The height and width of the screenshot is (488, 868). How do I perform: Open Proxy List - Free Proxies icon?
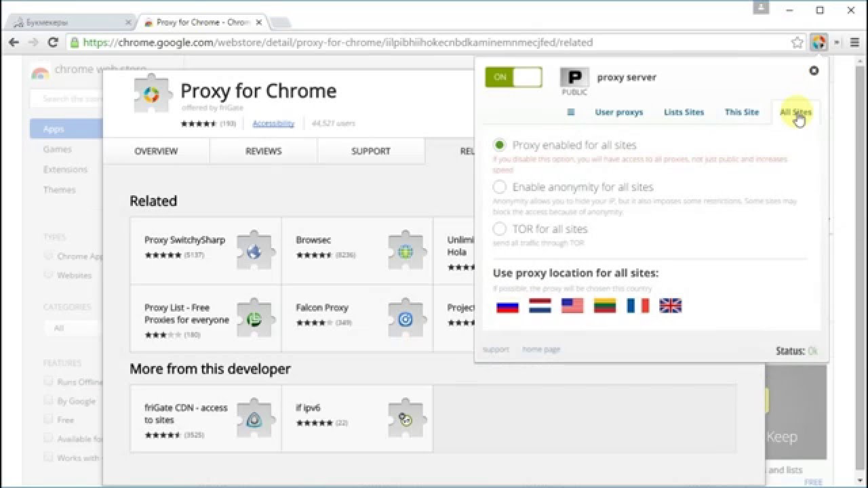254,317
